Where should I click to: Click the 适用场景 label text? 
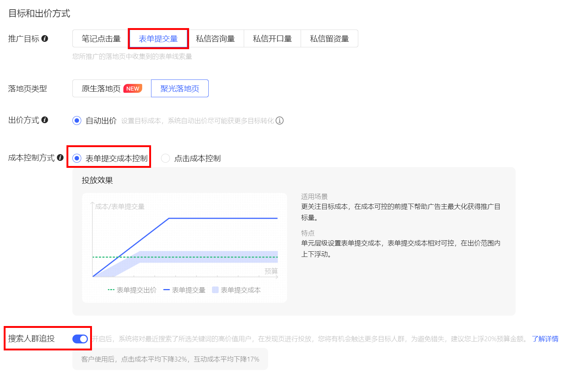point(314,196)
